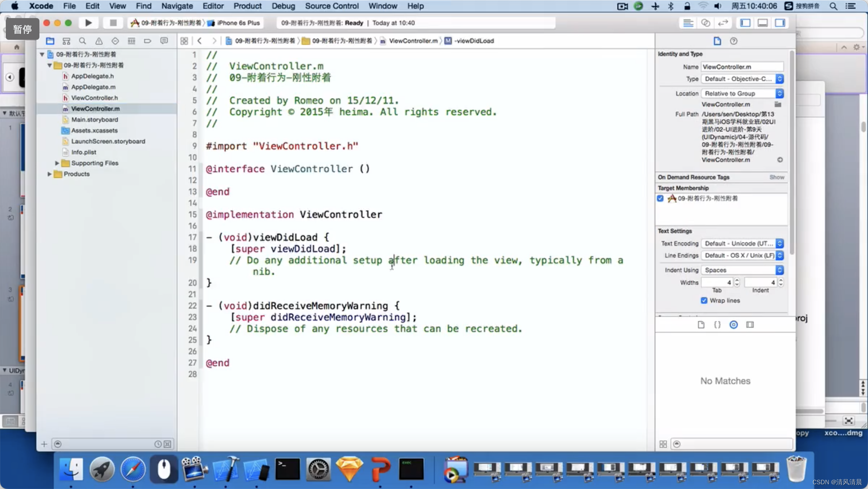Image resolution: width=868 pixels, height=489 pixels.
Task: Increase the Tab width stepper
Action: [737, 280]
